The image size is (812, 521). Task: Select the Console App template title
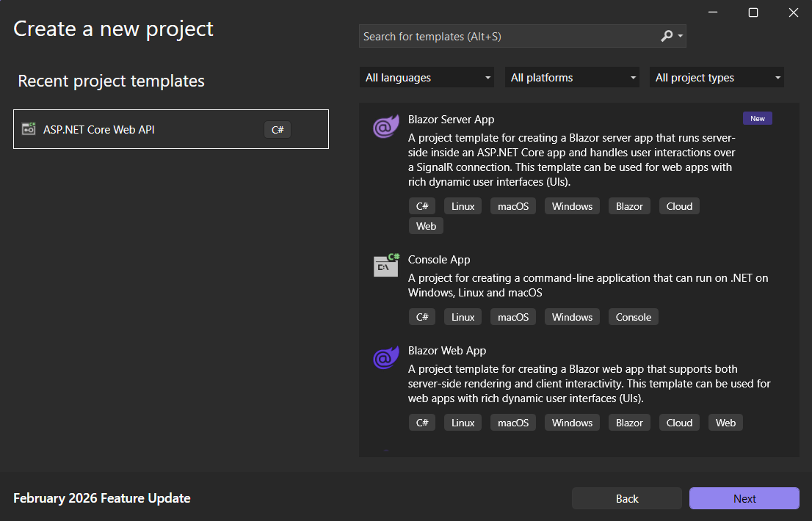pyautogui.click(x=439, y=260)
